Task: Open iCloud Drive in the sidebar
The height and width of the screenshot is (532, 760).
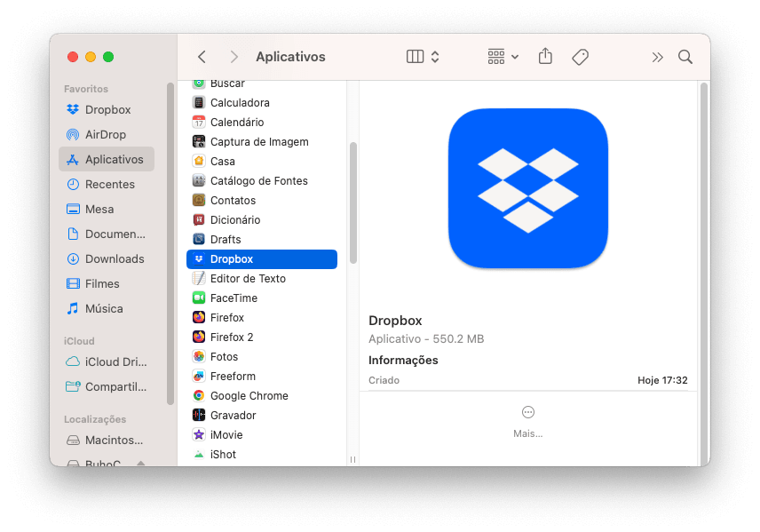Action: click(107, 361)
